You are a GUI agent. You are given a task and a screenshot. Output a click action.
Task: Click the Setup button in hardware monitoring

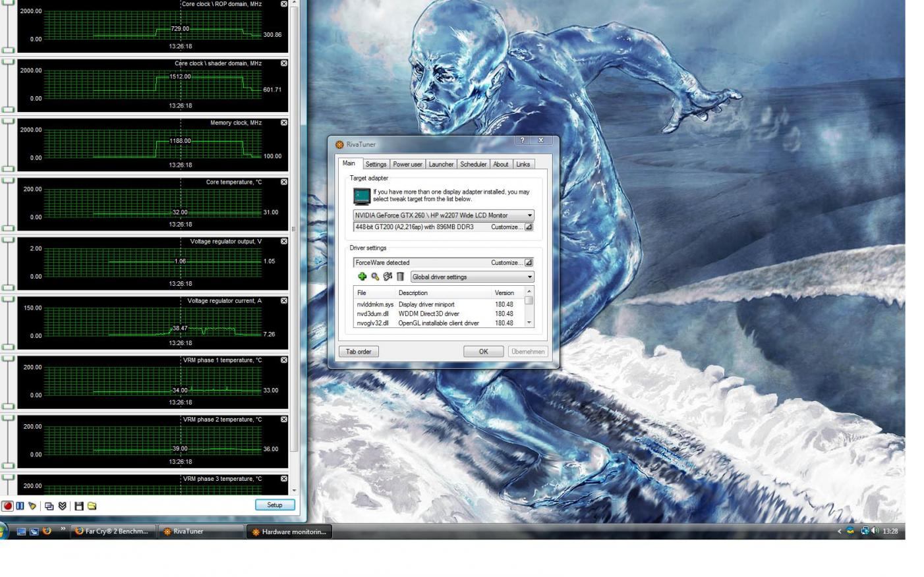tap(275, 505)
